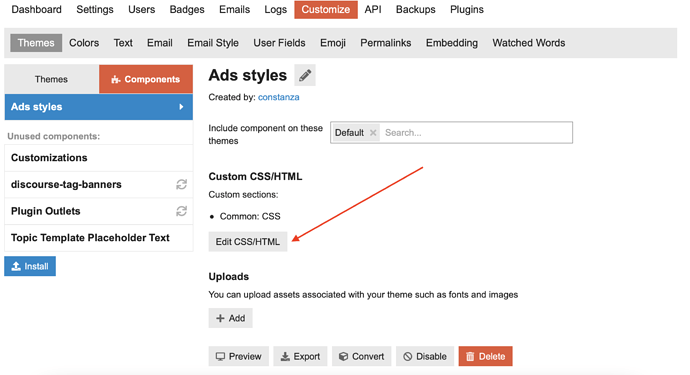Open the Users admin section
The height and width of the screenshot is (375, 690).
[x=141, y=9]
